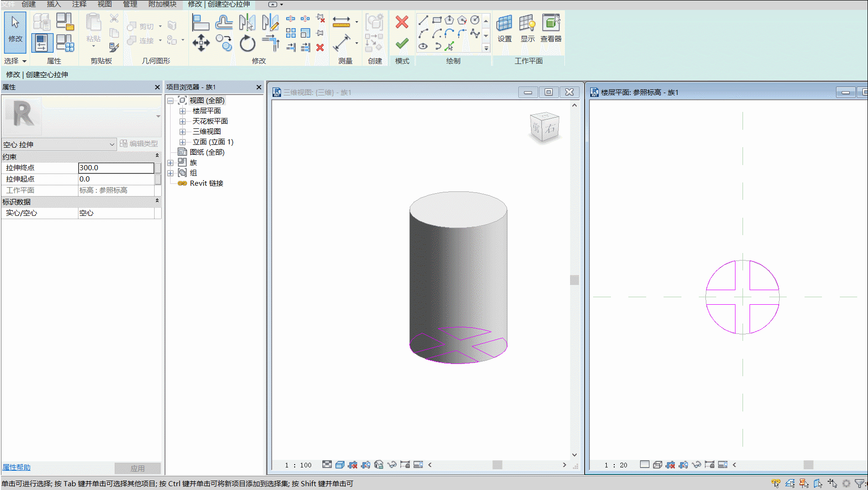The height and width of the screenshot is (490, 868).
Task: Click the 3D view vertical scrollbar thumb
Action: (574, 280)
